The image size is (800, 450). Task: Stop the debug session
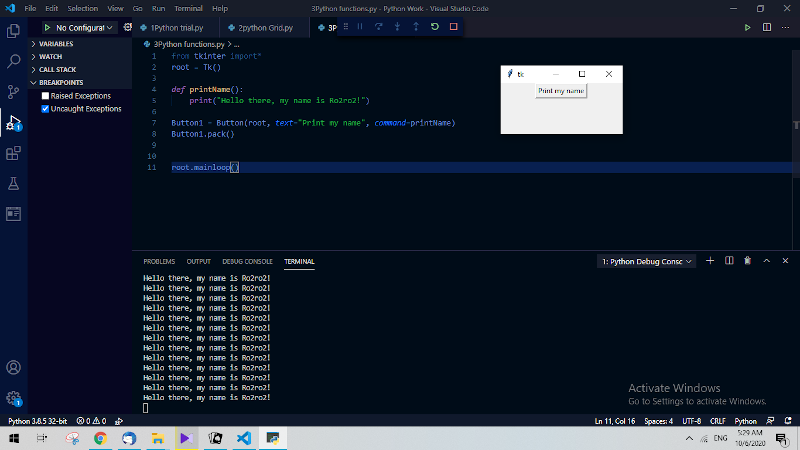click(454, 27)
